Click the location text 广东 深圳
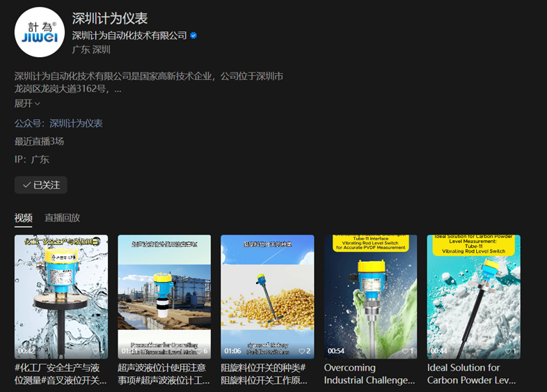 91,49
